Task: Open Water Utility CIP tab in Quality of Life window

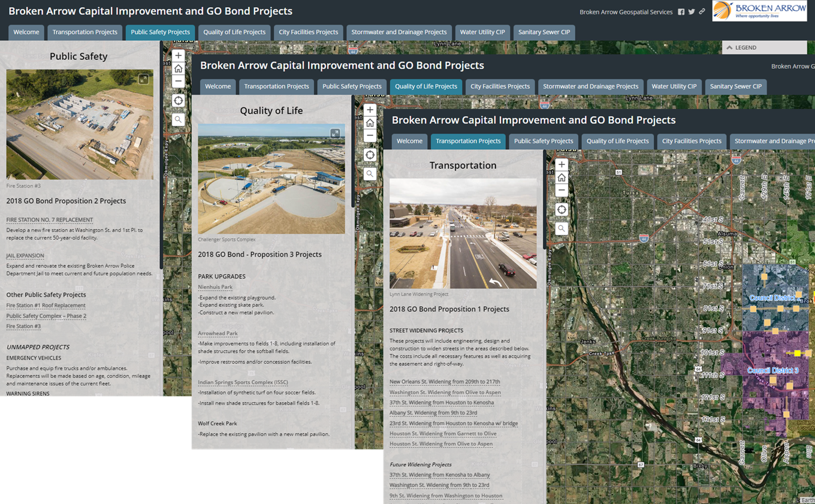Action: 674,87
